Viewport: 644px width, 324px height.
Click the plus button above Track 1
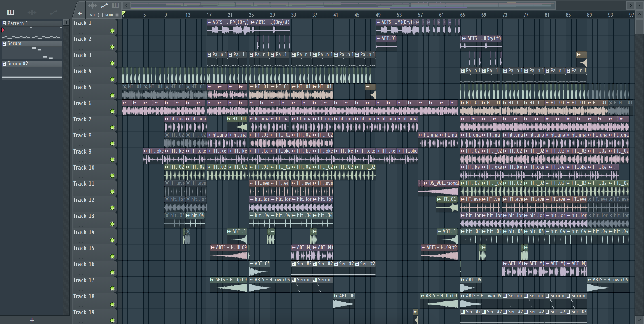click(x=80, y=14)
